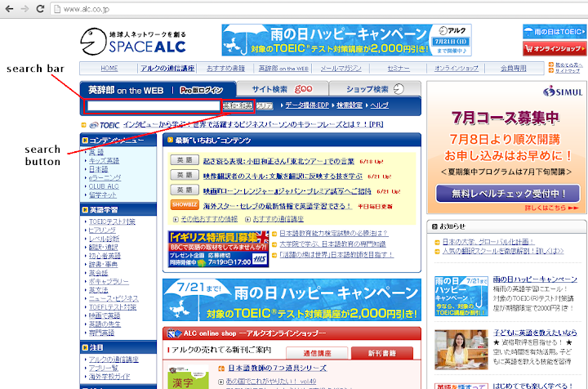Open オンラインショップ in navigation bar

(457, 69)
